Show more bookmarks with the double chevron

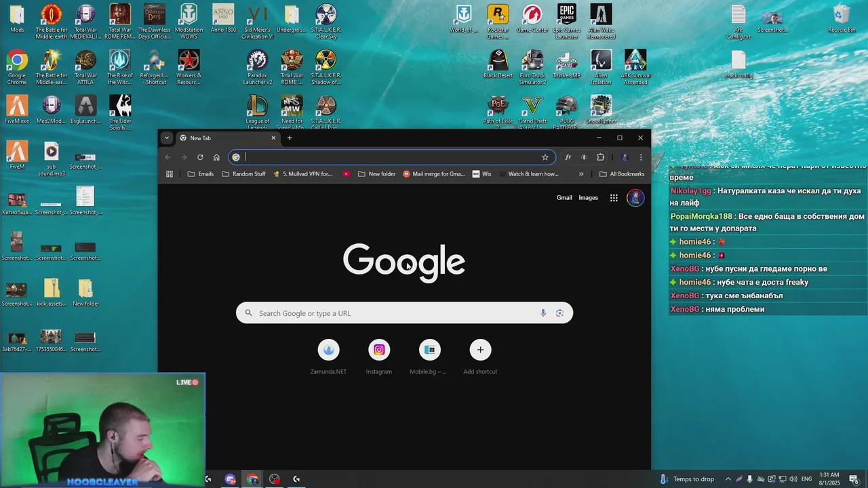(581, 174)
